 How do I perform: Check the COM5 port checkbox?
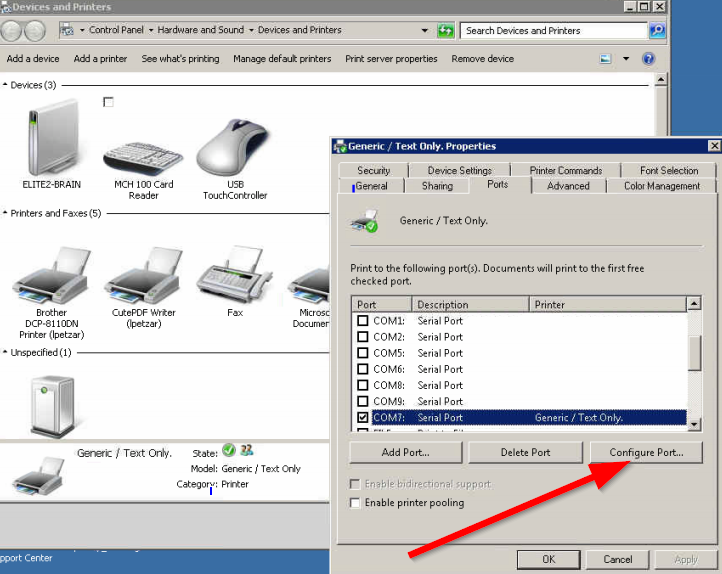point(363,353)
